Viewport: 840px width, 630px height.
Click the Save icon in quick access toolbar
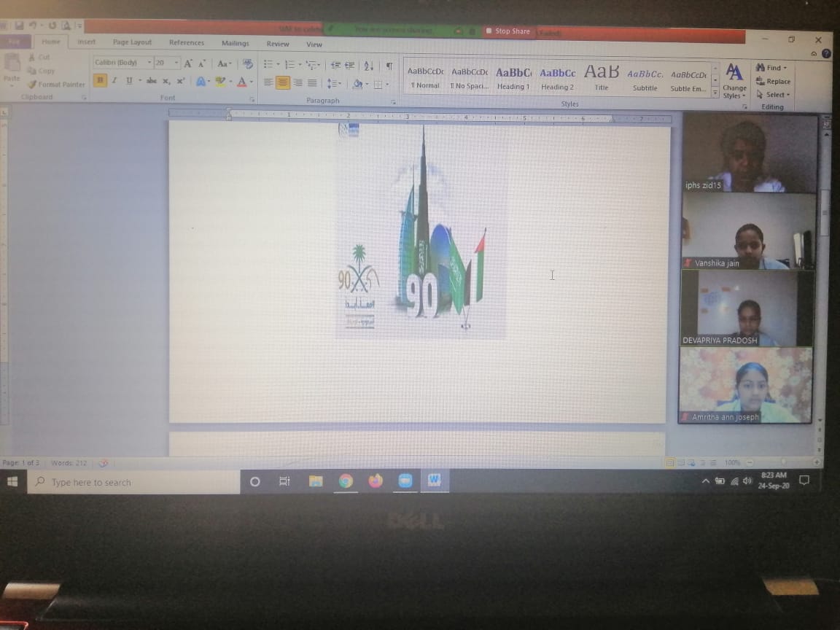click(19, 26)
